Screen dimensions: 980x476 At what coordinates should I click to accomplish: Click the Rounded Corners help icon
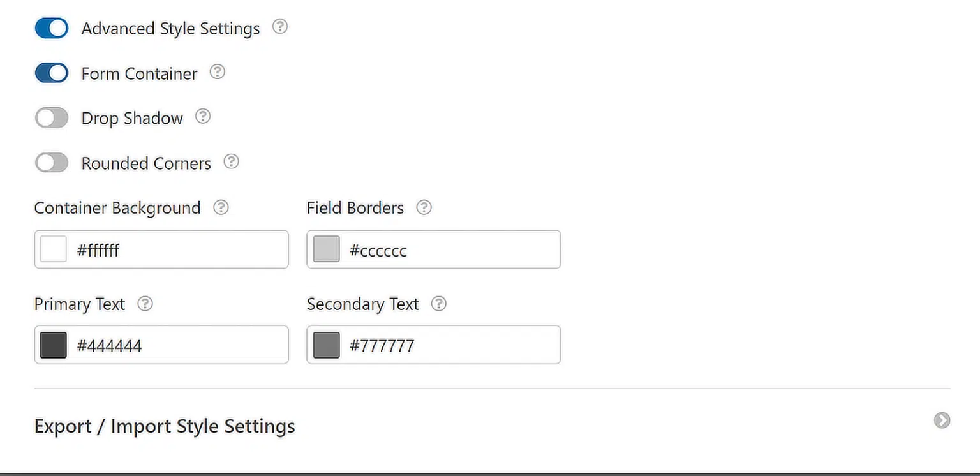pos(232,161)
